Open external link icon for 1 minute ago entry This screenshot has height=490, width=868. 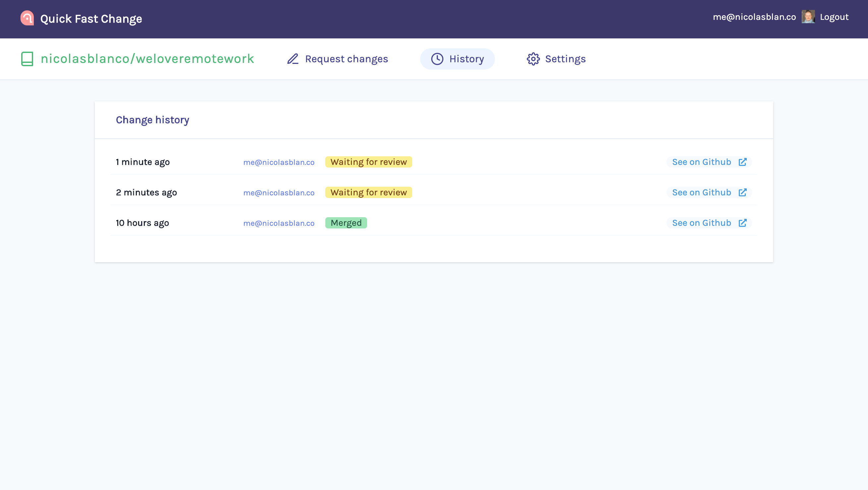click(x=742, y=162)
